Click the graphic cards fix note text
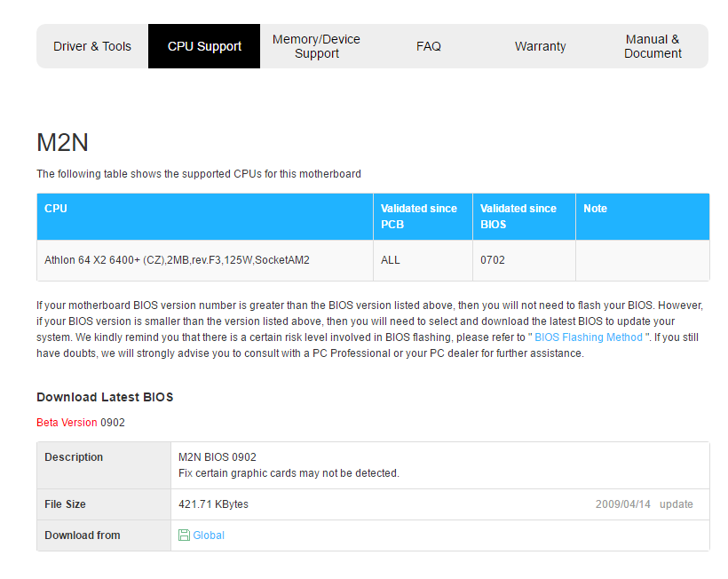 (x=289, y=473)
